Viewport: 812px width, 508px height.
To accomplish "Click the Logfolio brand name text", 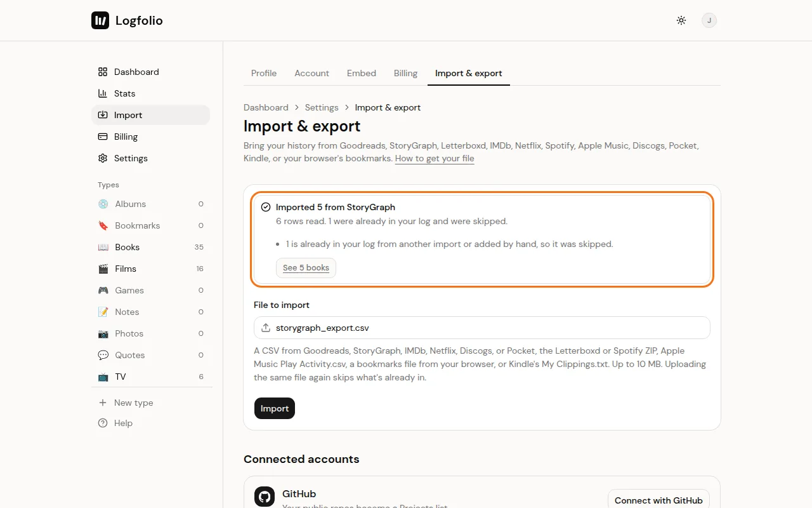I will click(139, 20).
